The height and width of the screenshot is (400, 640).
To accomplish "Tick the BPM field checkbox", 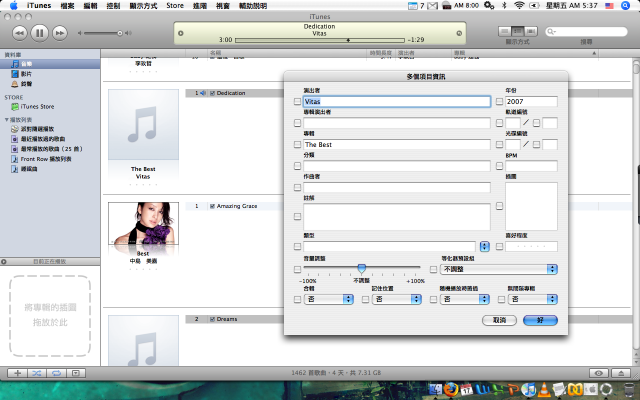I will pos(499,166).
